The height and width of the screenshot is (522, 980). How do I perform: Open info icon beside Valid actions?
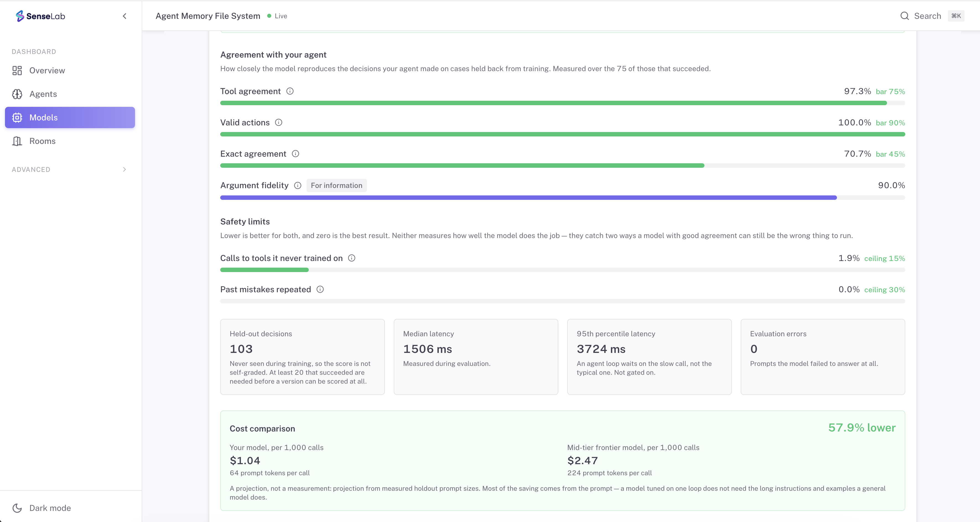click(278, 123)
